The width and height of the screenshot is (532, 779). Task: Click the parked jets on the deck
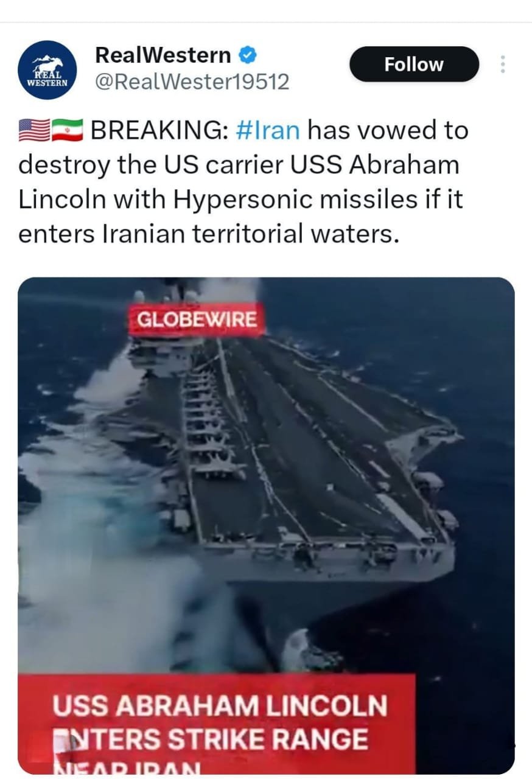coord(210,426)
